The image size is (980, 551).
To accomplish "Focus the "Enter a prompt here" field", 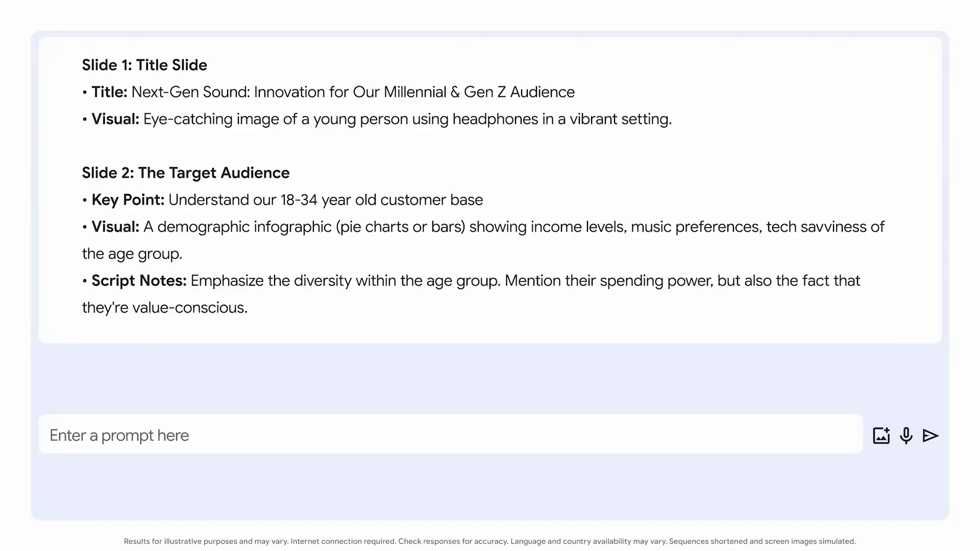I will [451, 434].
